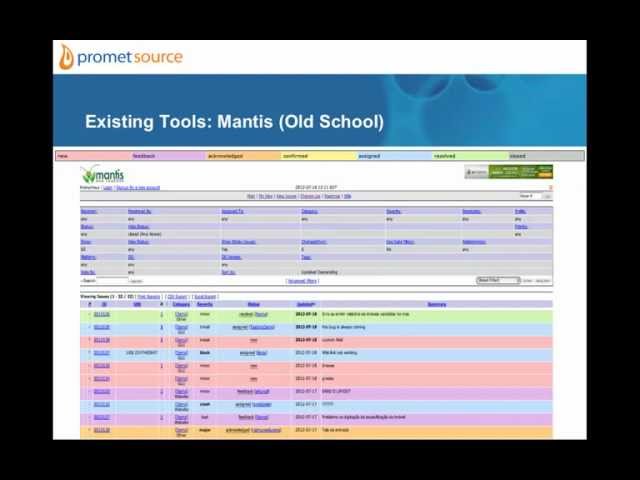Open the Reset Filter dropdown

coord(498,280)
